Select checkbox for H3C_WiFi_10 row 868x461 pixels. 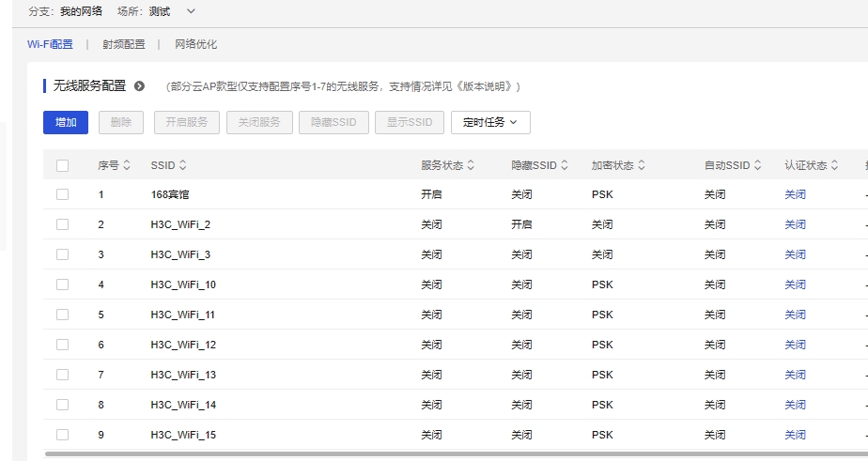pyautogui.click(x=62, y=284)
